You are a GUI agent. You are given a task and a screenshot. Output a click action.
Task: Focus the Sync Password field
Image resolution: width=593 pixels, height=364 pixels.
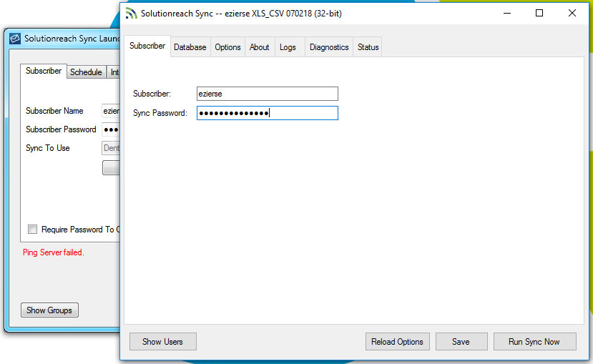(x=267, y=113)
